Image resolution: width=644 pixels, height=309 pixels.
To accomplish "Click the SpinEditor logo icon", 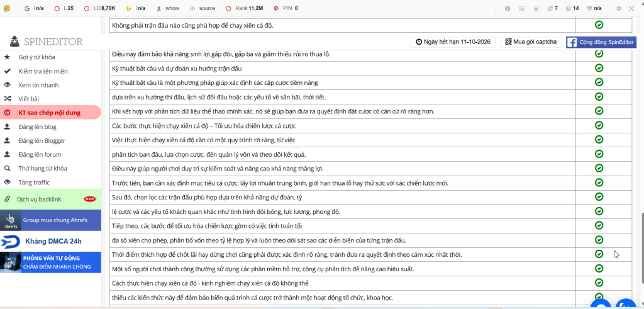I will coord(14,42).
